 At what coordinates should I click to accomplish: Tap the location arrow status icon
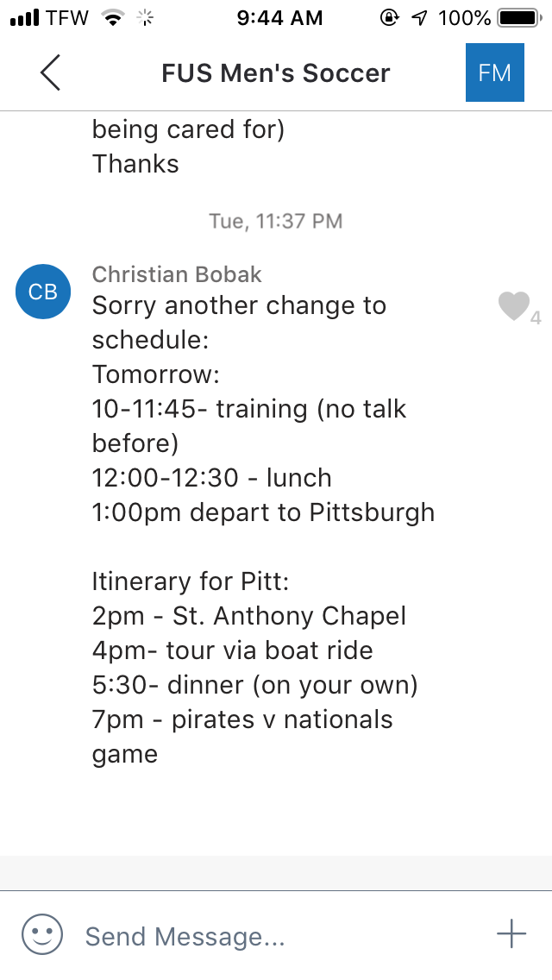pos(419,18)
